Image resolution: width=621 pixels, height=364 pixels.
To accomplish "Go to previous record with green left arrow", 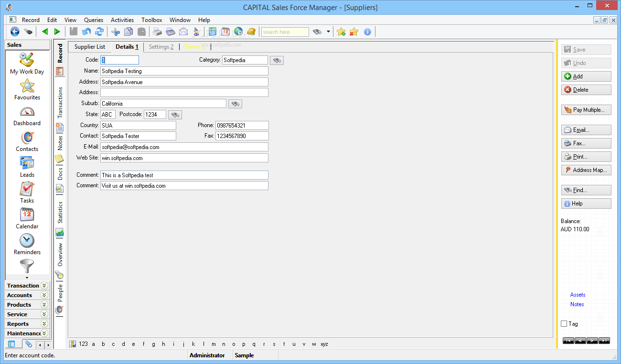I will coord(45,32).
